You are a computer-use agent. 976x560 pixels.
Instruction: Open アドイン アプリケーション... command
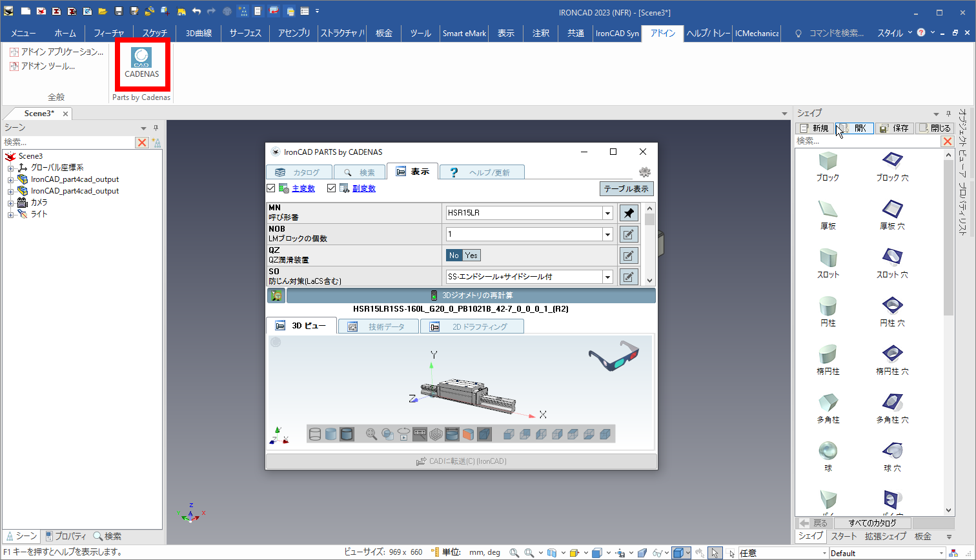point(57,52)
